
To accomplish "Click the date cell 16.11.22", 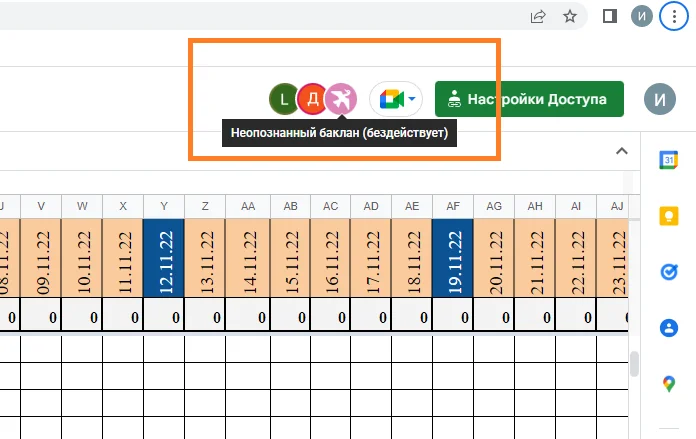I will (330, 258).
